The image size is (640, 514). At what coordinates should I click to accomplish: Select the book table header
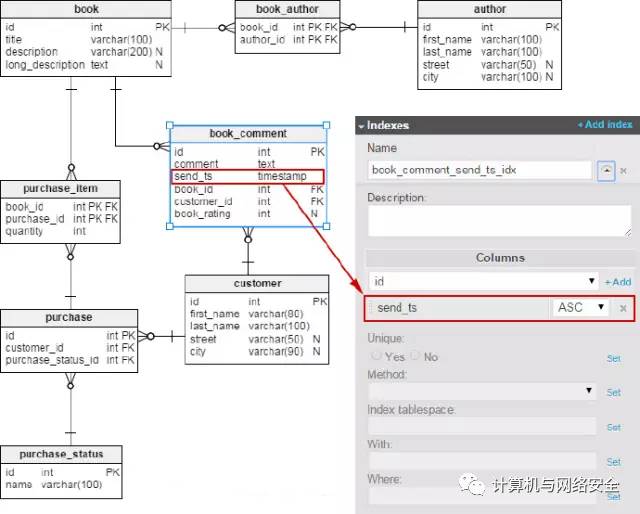[86, 9]
